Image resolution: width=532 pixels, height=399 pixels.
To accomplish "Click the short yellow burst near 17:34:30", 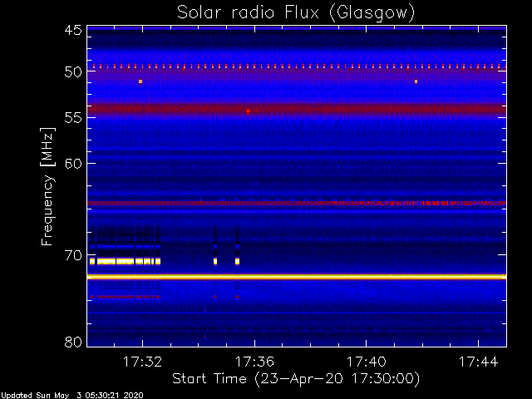I will 215,261.
